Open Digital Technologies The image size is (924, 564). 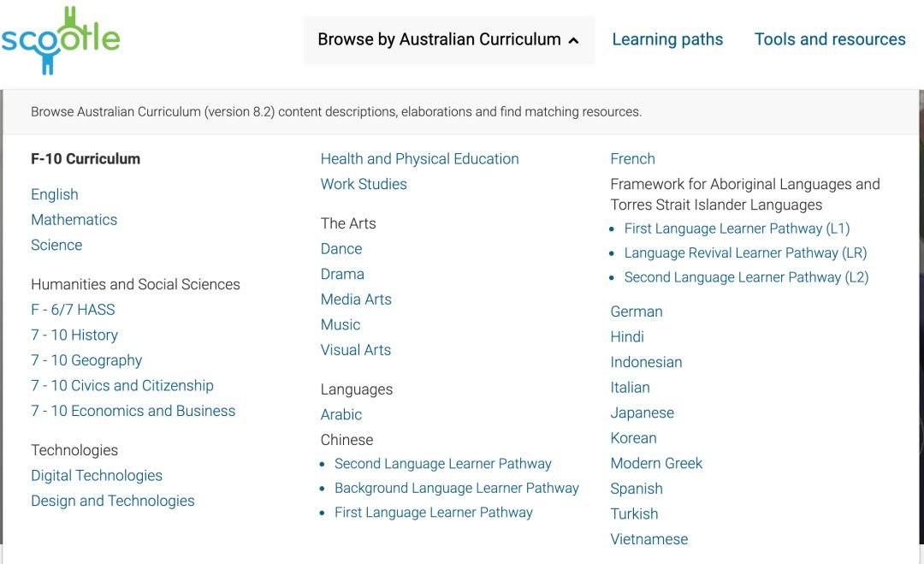pos(97,476)
